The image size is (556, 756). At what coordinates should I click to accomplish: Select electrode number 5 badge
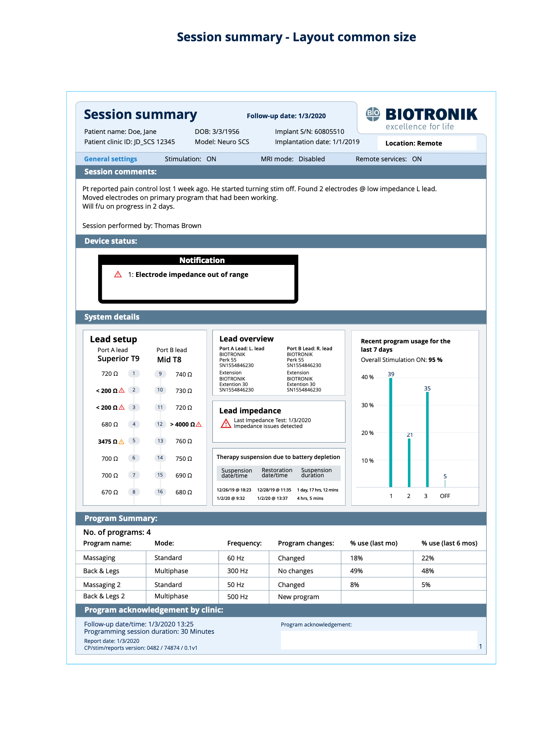(134, 440)
